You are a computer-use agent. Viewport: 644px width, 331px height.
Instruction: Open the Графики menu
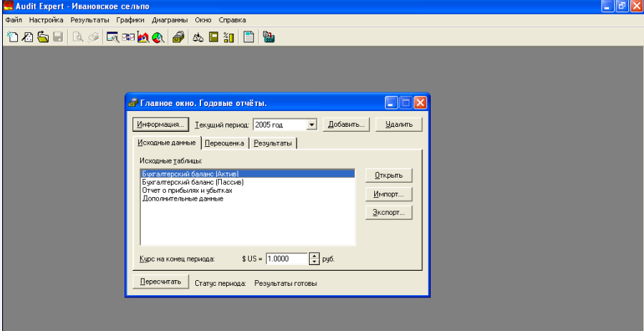[x=130, y=20]
